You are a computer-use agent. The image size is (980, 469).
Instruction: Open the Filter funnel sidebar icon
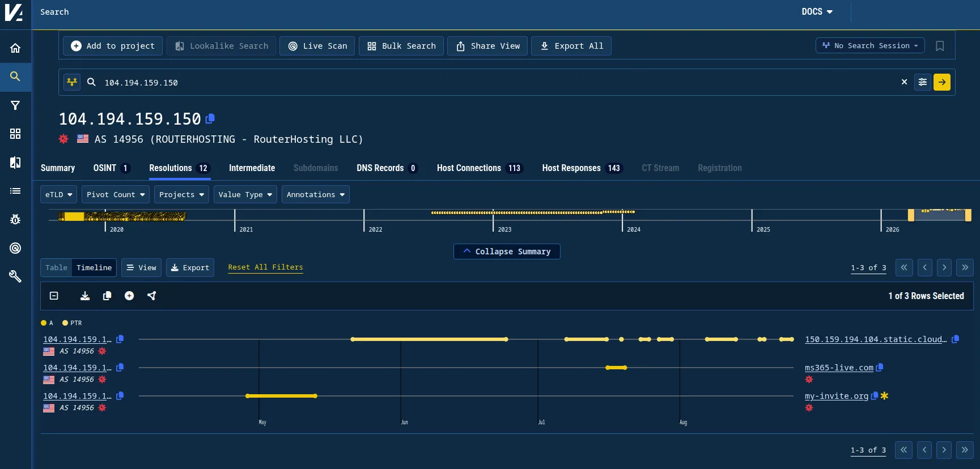15,105
